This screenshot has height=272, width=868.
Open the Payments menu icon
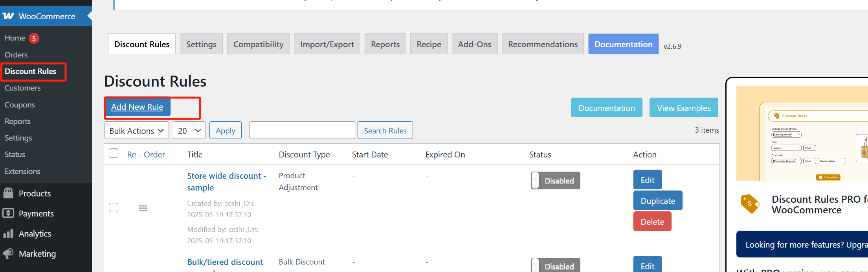(x=8, y=213)
